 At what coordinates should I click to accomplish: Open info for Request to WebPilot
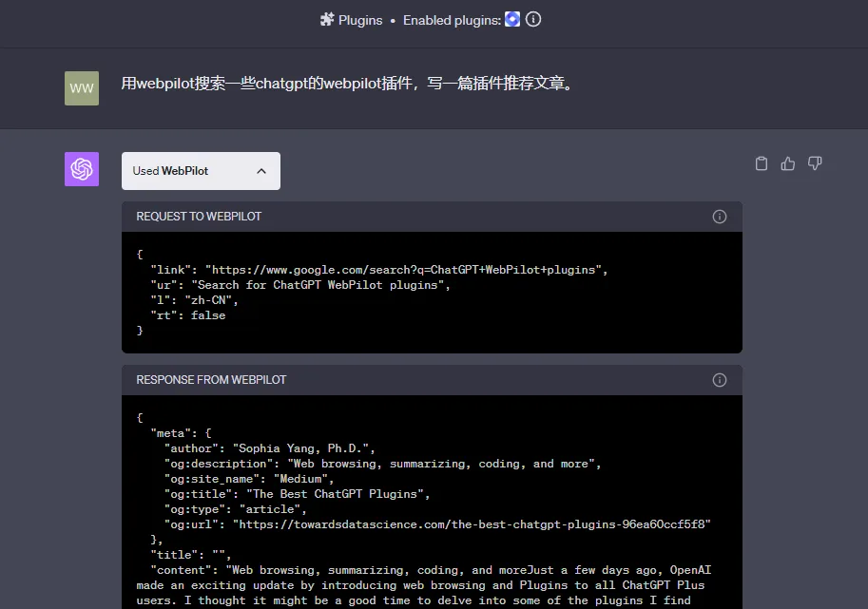pos(720,217)
